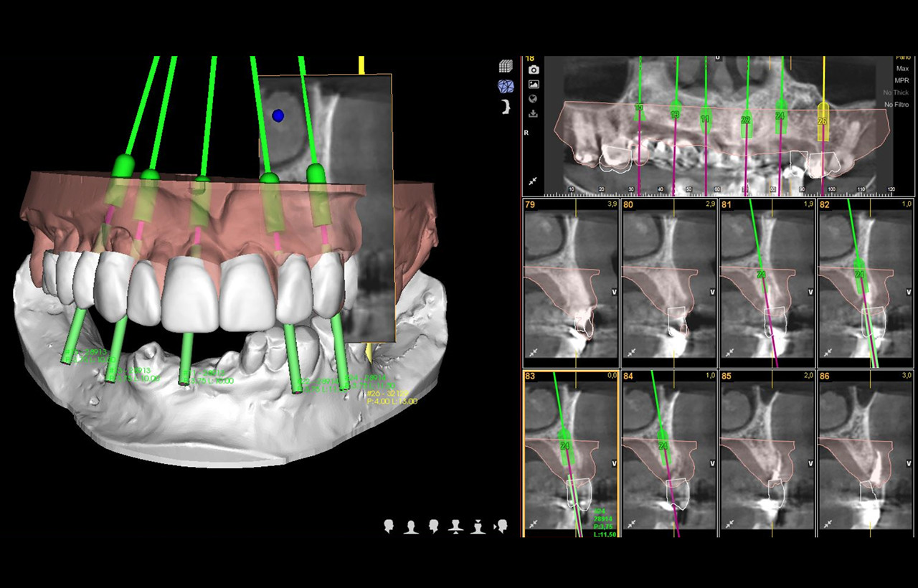The height and width of the screenshot is (588, 918).
Task: Select the MPR view mode
Action: [x=902, y=80]
